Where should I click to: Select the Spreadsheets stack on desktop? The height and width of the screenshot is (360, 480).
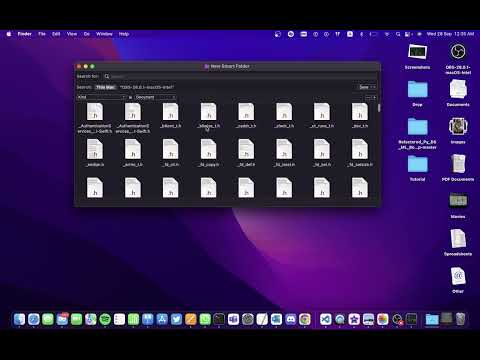[x=458, y=242]
